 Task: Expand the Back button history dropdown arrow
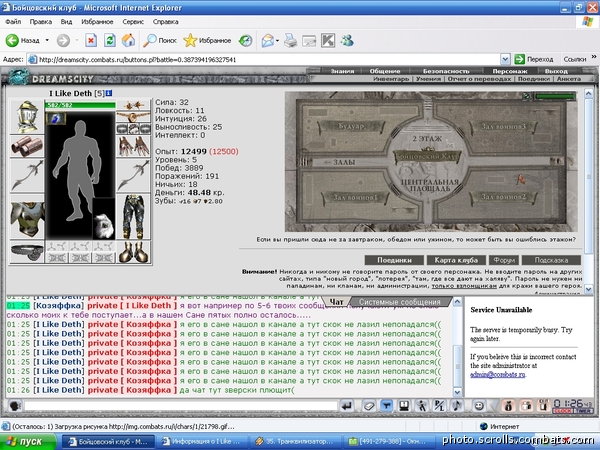pyautogui.click(x=47, y=40)
